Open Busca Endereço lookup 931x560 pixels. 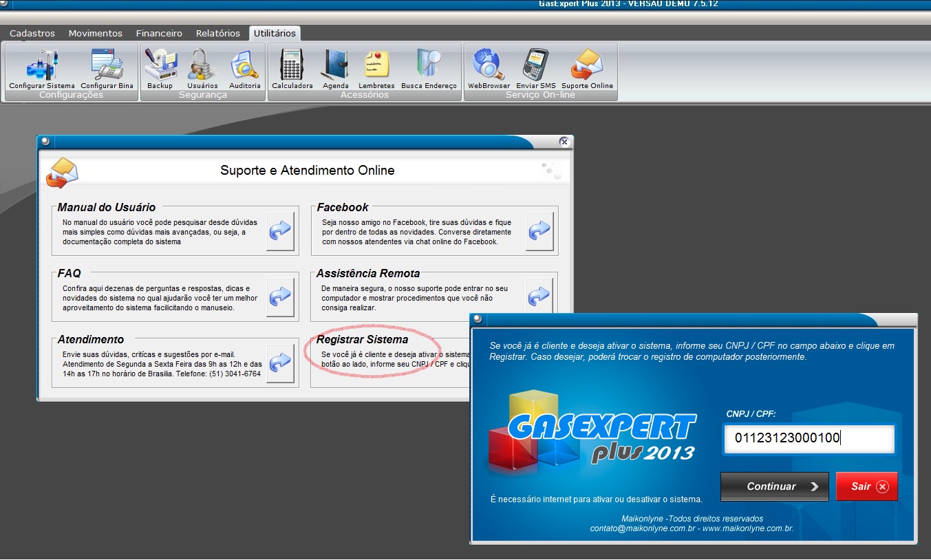point(429,69)
